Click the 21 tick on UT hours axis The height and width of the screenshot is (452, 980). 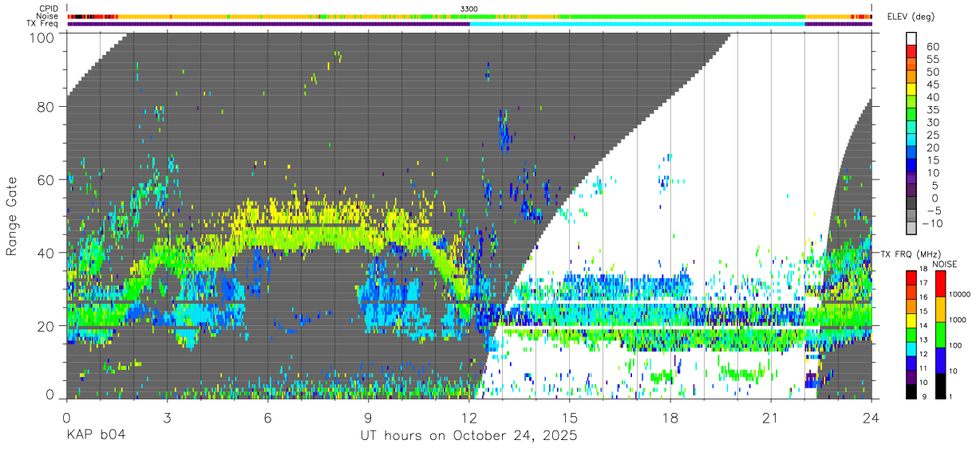pos(771,418)
